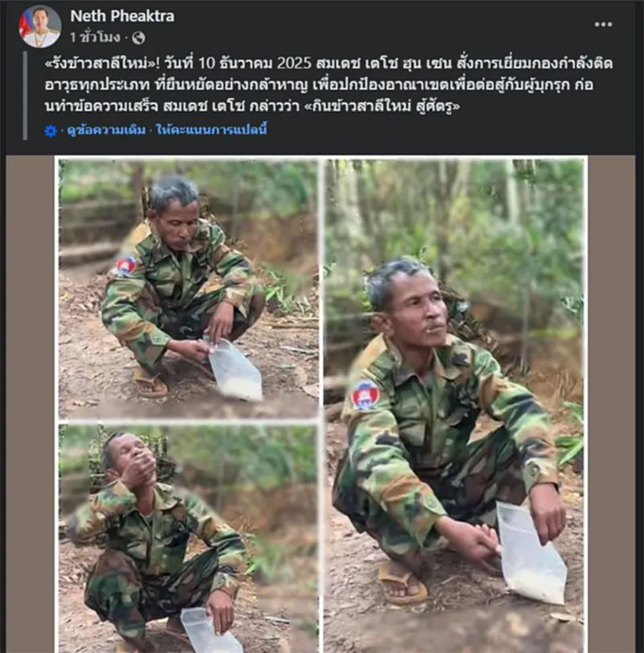Click the globe public audience icon
The width and height of the screenshot is (644, 653).
point(138,38)
